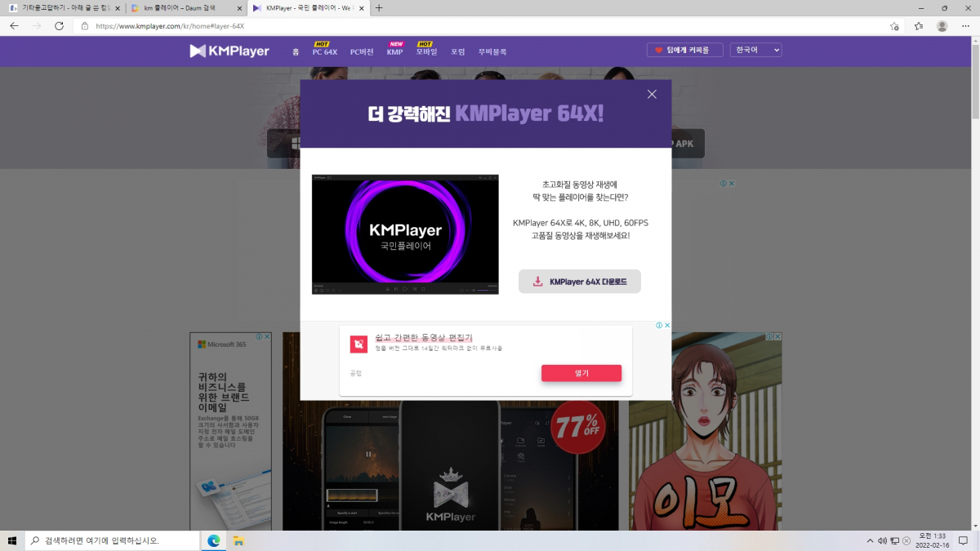Open the 무비블록 menu item
980x551 pixels.
point(492,51)
